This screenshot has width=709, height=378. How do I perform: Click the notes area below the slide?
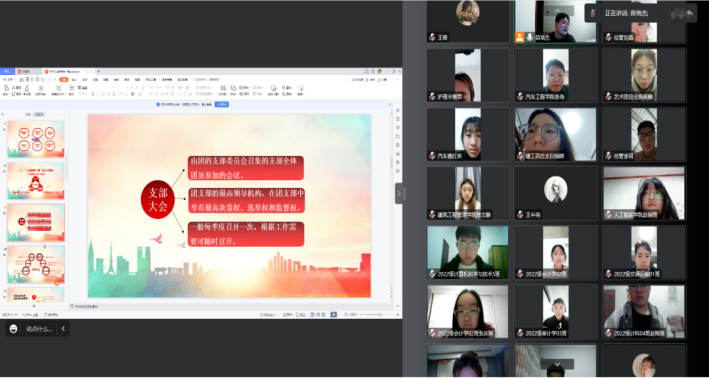(231, 306)
